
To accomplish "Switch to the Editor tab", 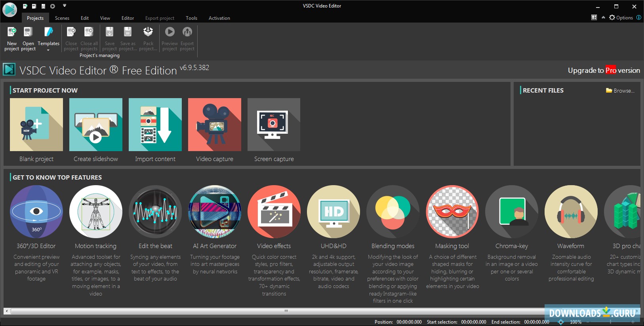I will 128,18.
